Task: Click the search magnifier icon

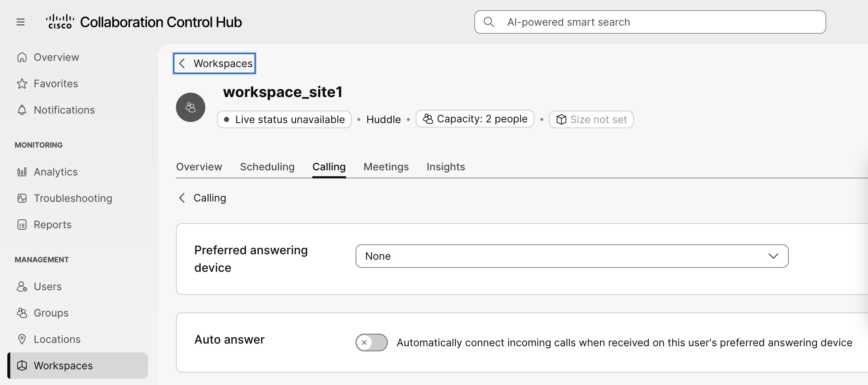Action: 489,22
